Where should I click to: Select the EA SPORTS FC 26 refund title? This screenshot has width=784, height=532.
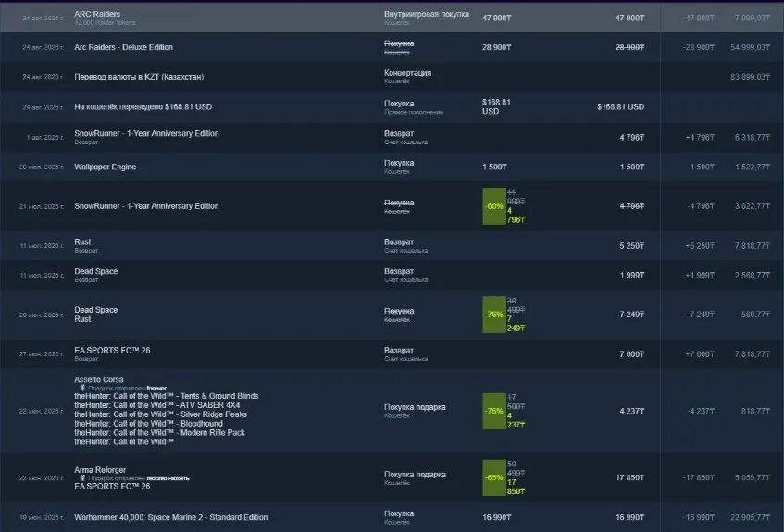(112, 351)
